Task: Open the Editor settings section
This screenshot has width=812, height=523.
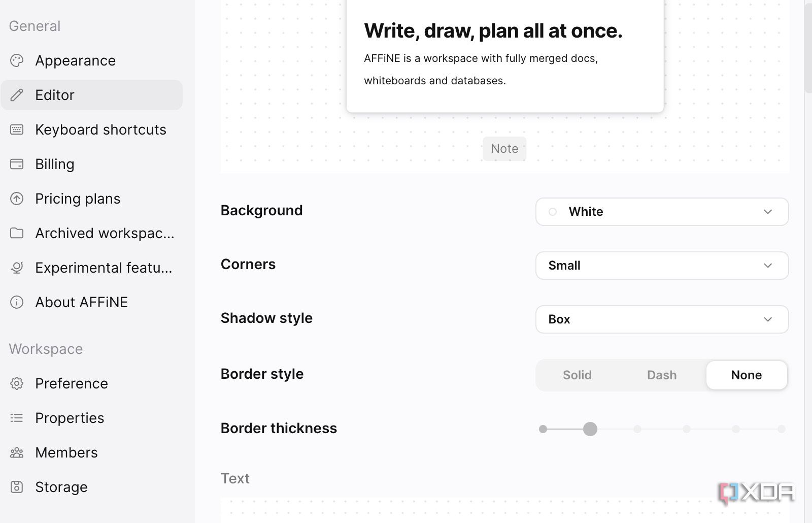Action: (x=91, y=95)
